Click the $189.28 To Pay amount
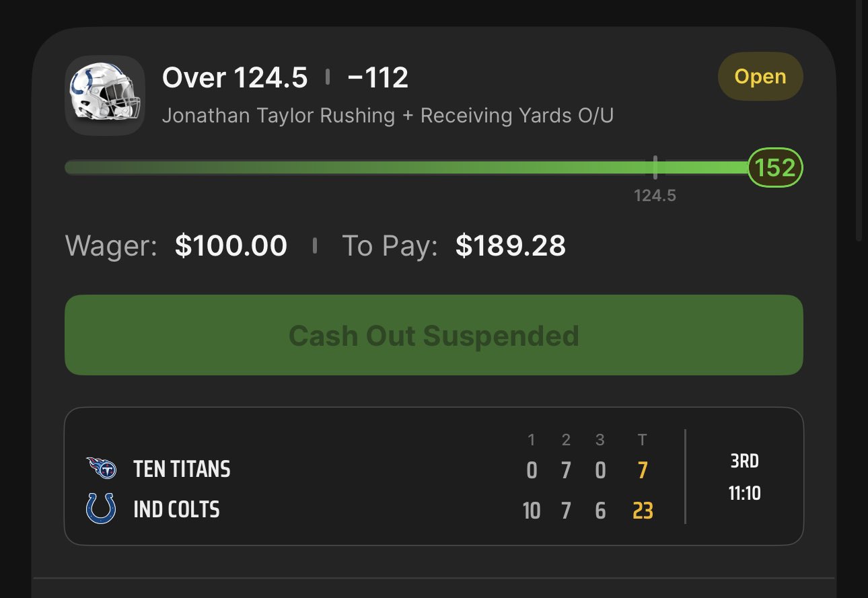868x598 pixels. [x=510, y=246]
